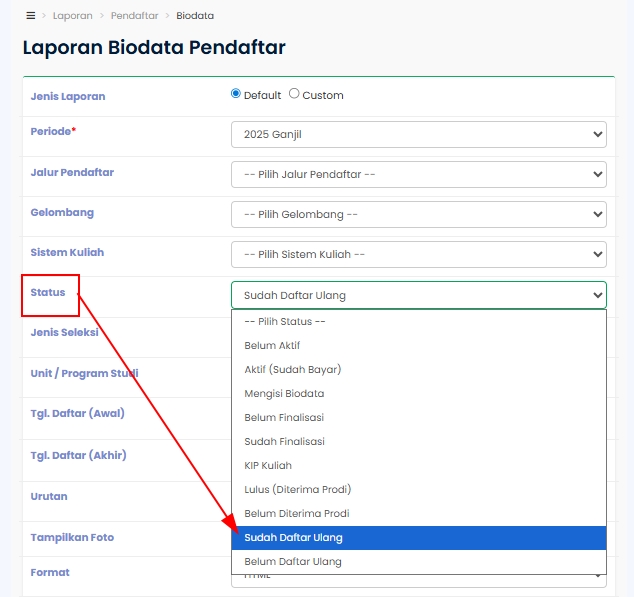This screenshot has height=597, width=634.
Task: Choose the Belum Daftar Ulang option
Action: coord(292,562)
